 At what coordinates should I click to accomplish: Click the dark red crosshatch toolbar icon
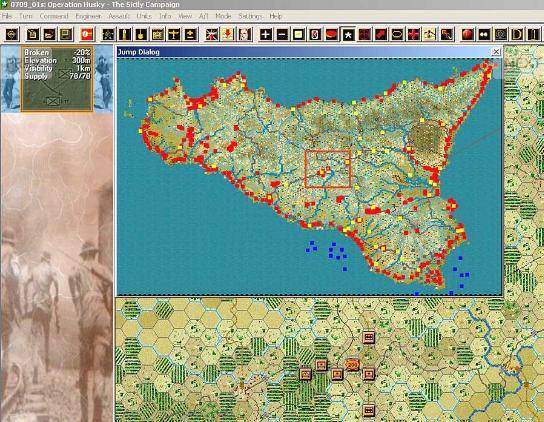click(365, 34)
